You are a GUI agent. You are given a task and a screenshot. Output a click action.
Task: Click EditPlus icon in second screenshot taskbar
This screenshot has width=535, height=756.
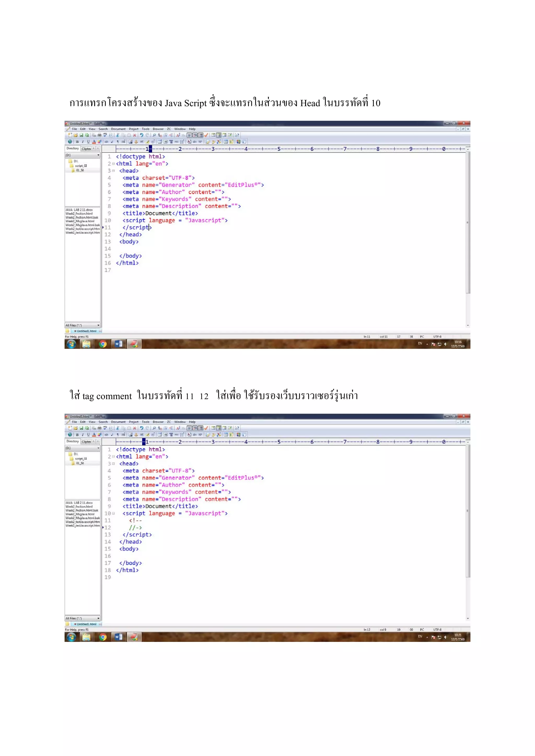[134, 637]
